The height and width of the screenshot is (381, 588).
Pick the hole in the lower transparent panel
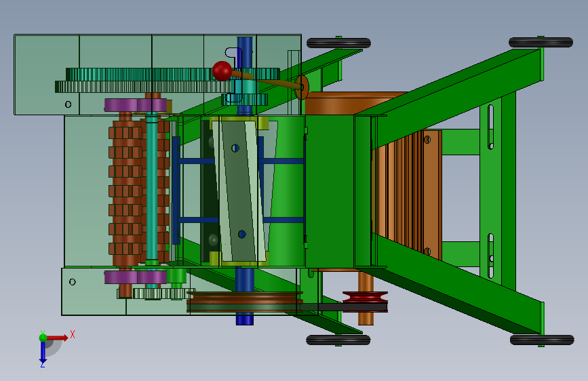pyautogui.click(x=73, y=281)
